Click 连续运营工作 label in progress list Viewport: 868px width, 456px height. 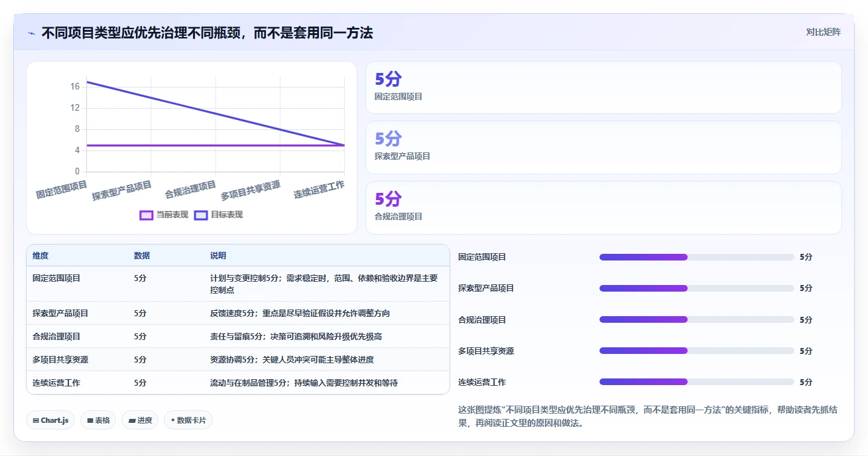pyautogui.click(x=482, y=382)
